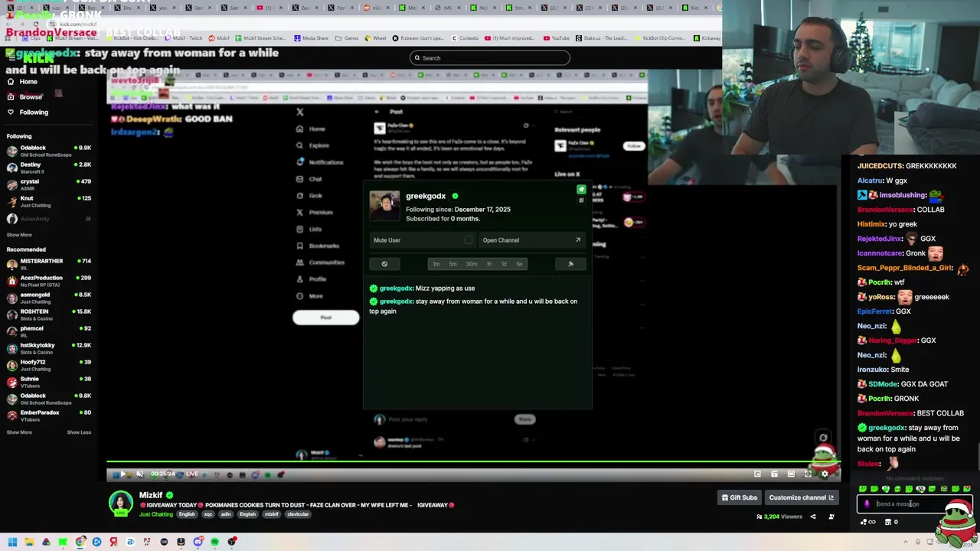Screen dimensions: 980x551
Task: Open hstikkytokky recommended channel
Action: [49, 348]
